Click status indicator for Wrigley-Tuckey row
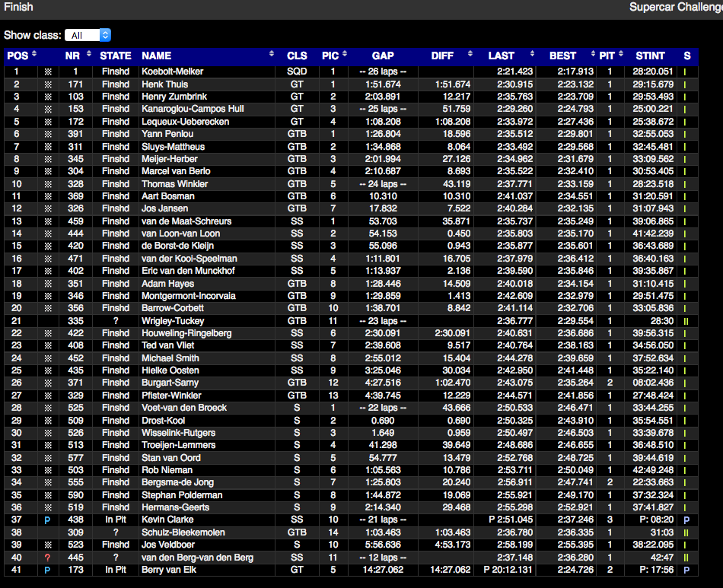The width and height of the screenshot is (723, 588). click(x=686, y=321)
